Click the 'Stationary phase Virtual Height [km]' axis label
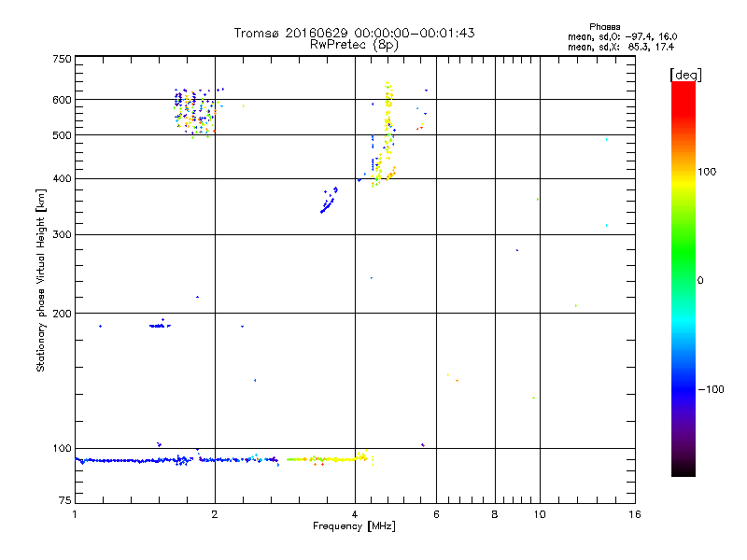This screenshot has width=747, height=560. (x=41, y=281)
